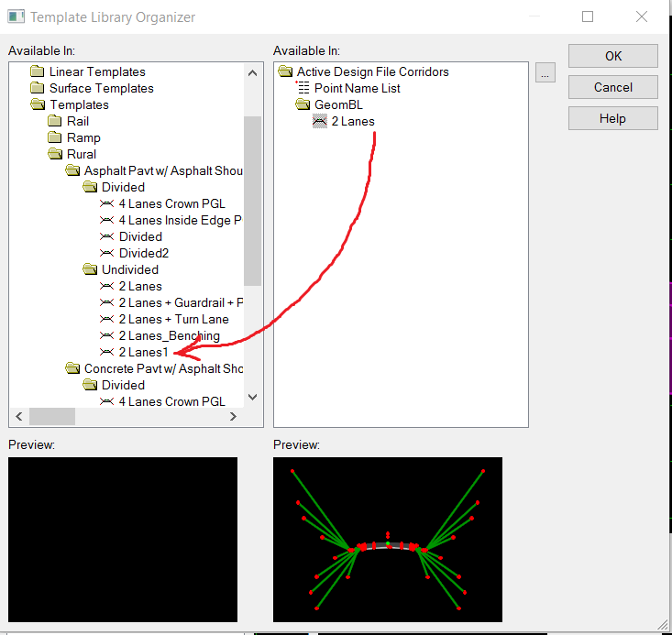
Task: Select the Ramp folder label
Action: [83, 137]
